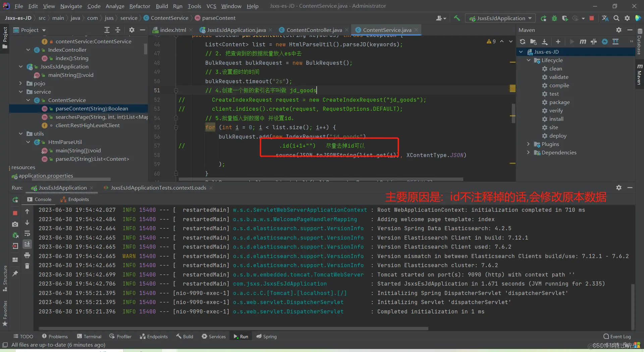Viewport: 644px width, 352px height.
Task: Open the Translate tool icon
Action: [605, 18]
